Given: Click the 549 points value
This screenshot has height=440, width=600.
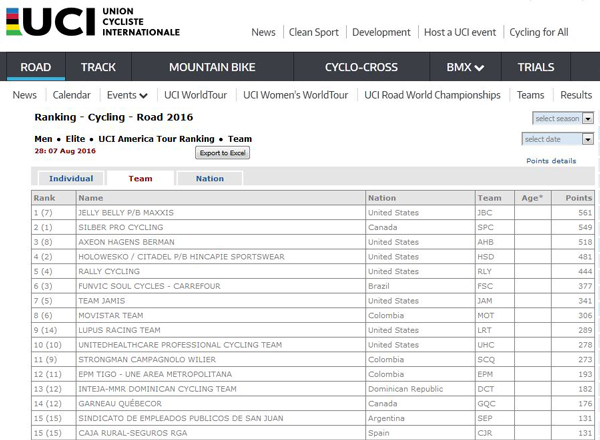Looking at the screenshot, I should 585,227.
